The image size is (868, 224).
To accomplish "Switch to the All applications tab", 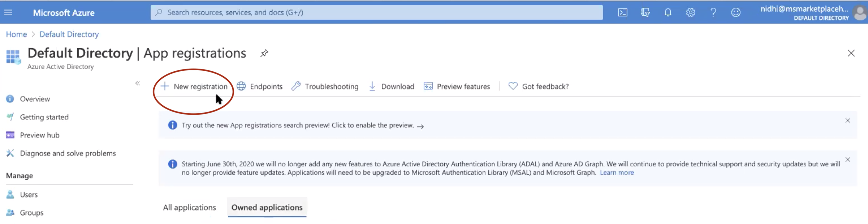I will pyautogui.click(x=189, y=207).
